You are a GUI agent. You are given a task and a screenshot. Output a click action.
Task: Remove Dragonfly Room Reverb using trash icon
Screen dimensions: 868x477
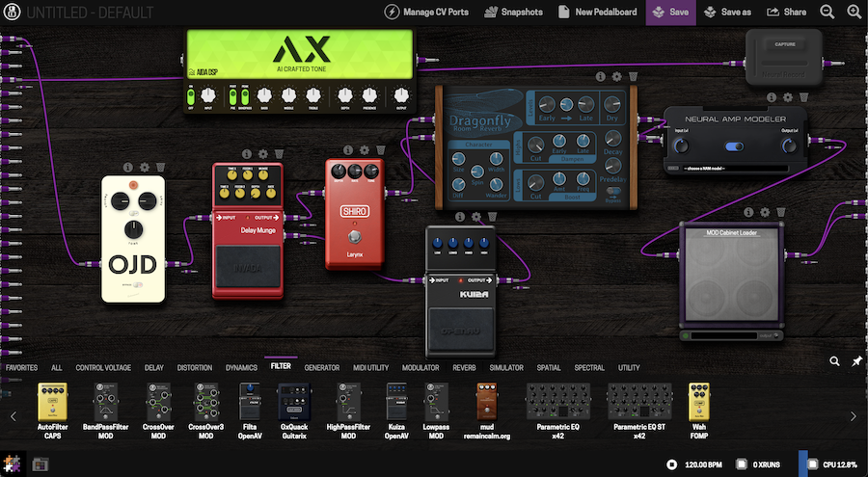click(634, 76)
